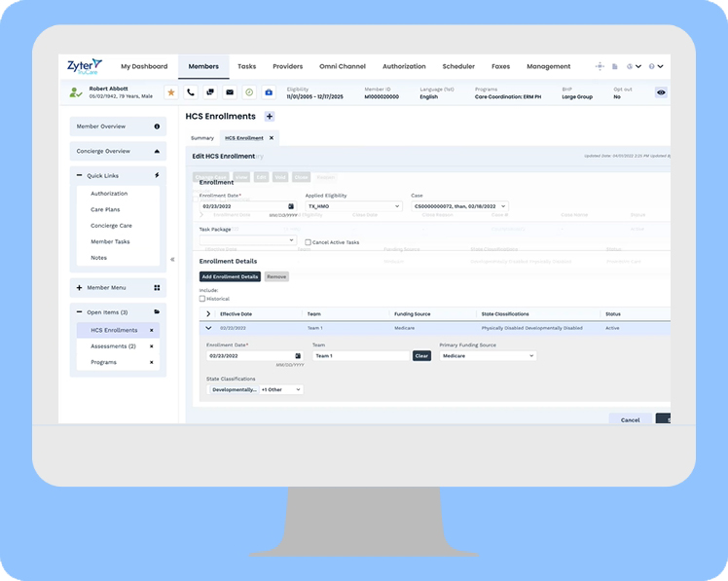The height and width of the screenshot is (581, 728).
Task: Click the Add Enrollment Details button
Action: [230, 276]
